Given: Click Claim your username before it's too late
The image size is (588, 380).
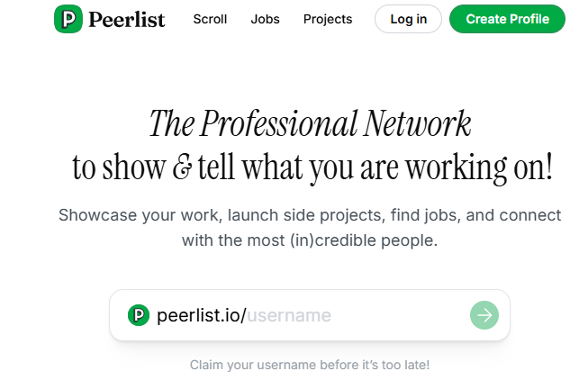Looking at the screenshot, I should click(310, 365).
